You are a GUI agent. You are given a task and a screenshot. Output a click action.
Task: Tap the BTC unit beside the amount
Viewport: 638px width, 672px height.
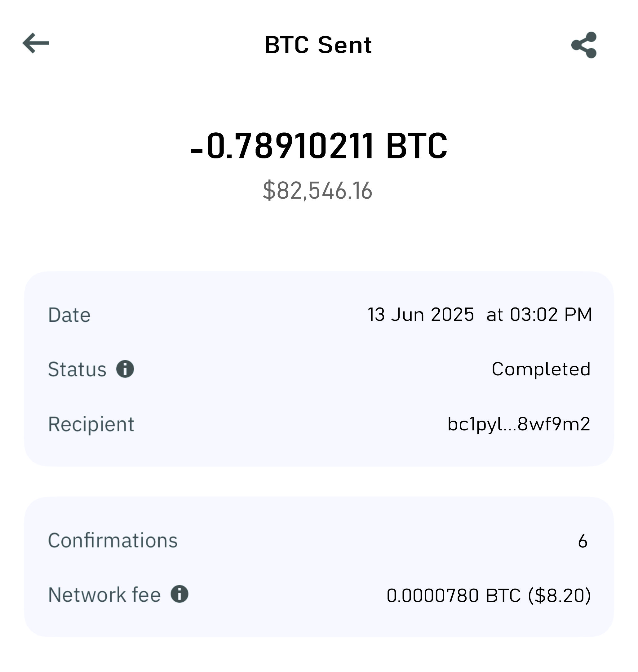pyautogui.click(x=417, y=146)
